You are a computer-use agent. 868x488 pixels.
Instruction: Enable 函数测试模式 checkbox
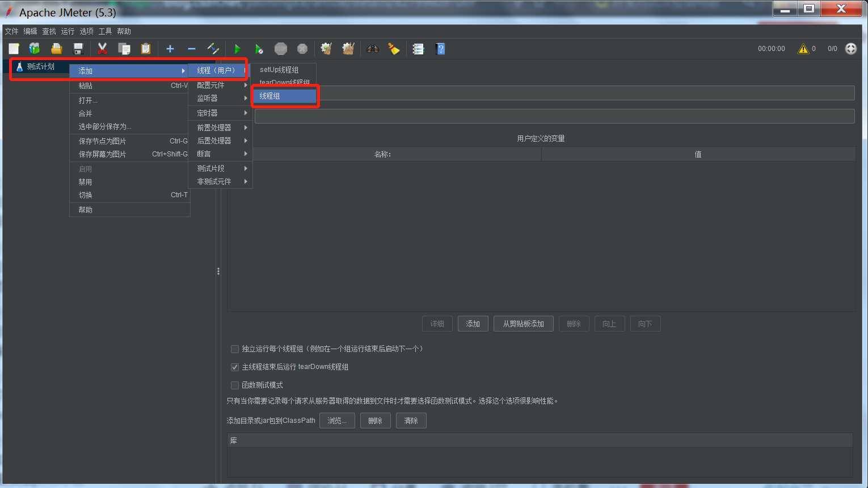tap(234, 385)
